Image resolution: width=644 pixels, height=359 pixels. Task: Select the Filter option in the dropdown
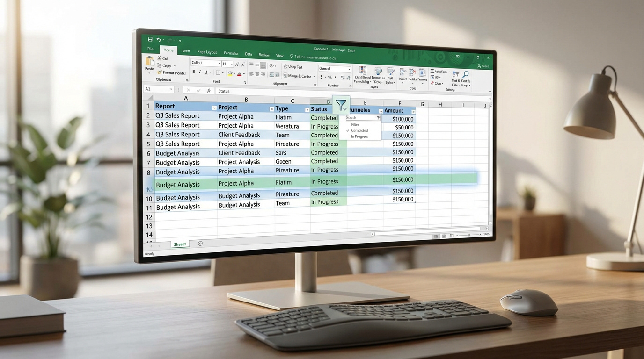[x=355, y=124]
